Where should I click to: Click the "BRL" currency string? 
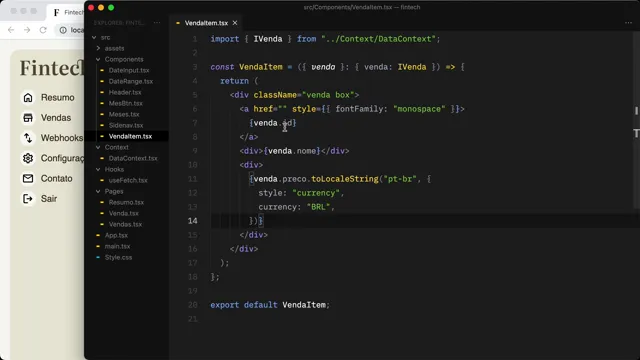[318, 207]
